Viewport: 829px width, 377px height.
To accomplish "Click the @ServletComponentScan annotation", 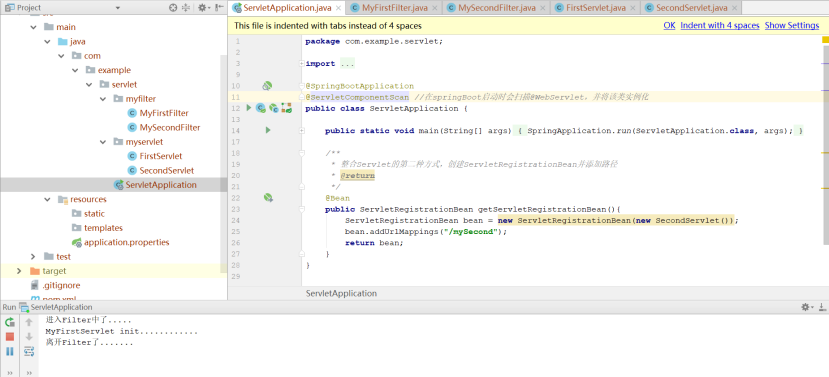I will [357, 97].
